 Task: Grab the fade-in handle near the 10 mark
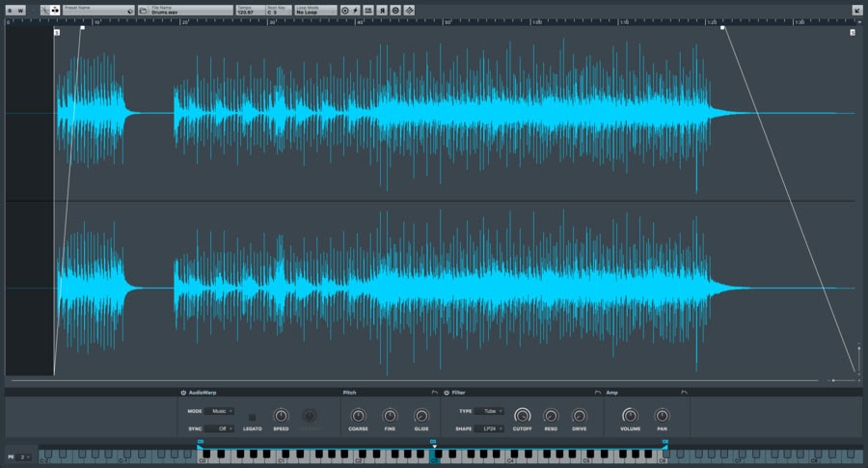click(83, 28)
